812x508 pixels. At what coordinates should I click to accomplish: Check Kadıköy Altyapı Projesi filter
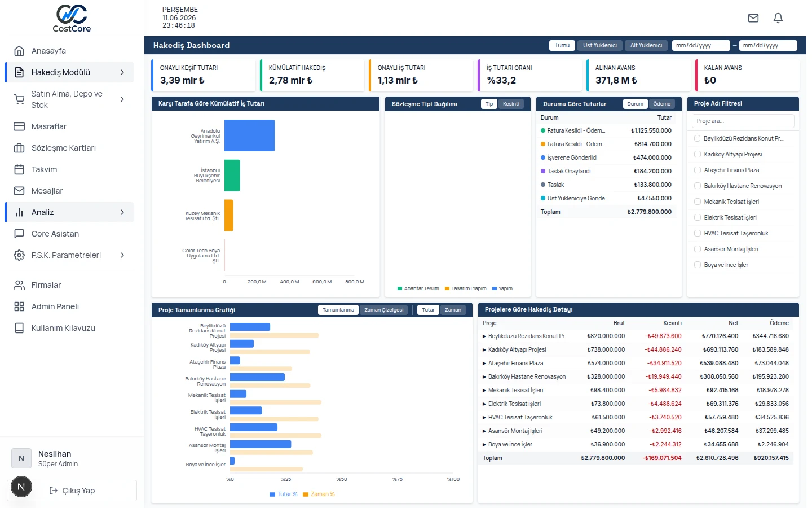(697, 154)
